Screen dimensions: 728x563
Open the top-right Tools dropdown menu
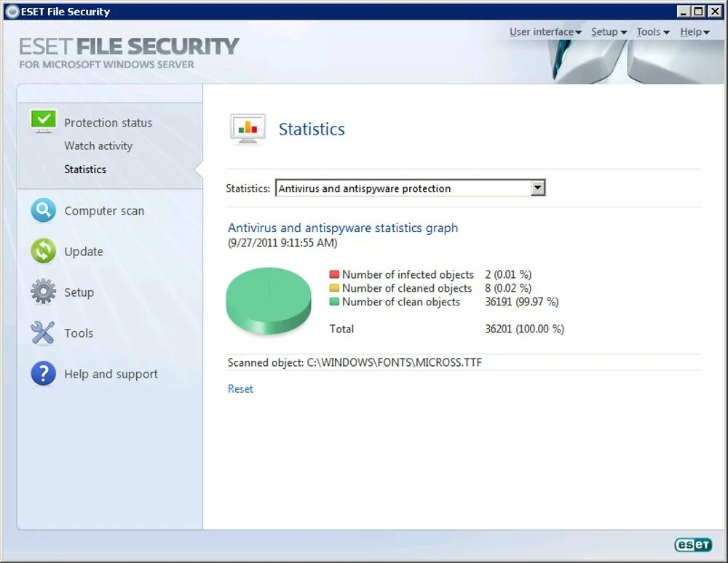coord(653,32)
